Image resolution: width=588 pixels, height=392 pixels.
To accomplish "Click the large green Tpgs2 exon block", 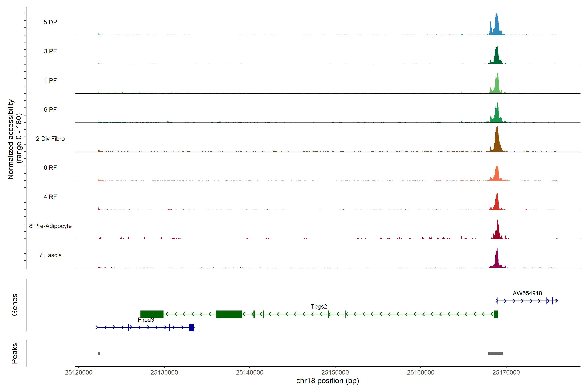I will (229, 314).
